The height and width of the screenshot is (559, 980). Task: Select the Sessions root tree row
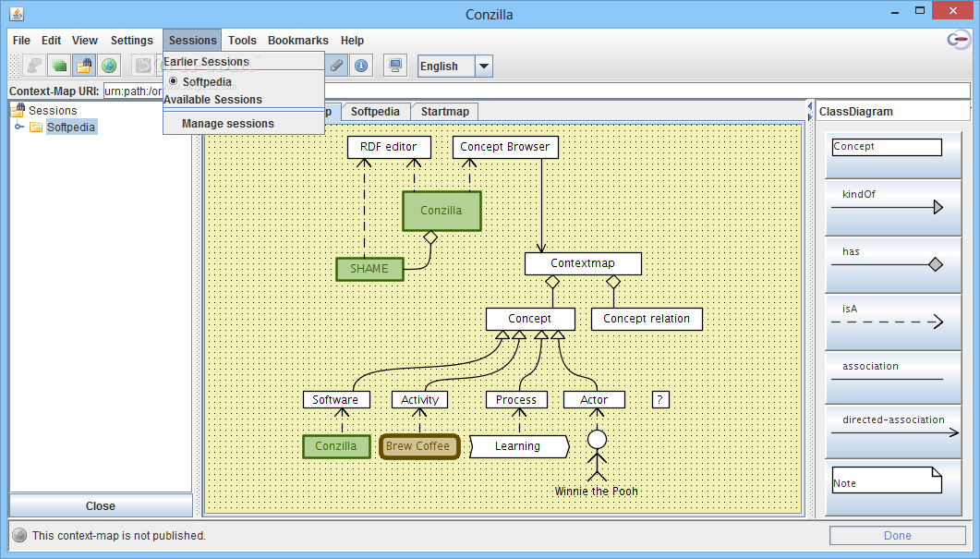pyautogui.click(x=53, y=110)
